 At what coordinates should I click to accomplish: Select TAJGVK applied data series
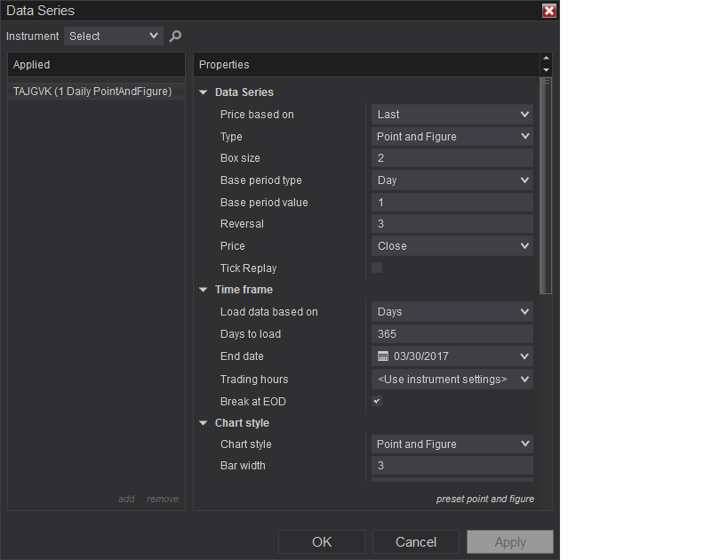(92, 91)
